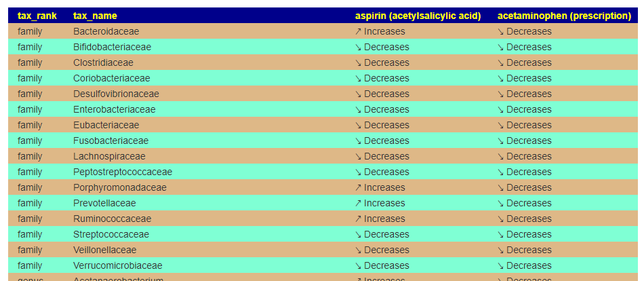644x281 pixels.
Task: Click aspirin Decreases value for Enterobacteriaceae
Action: point(382,109)
